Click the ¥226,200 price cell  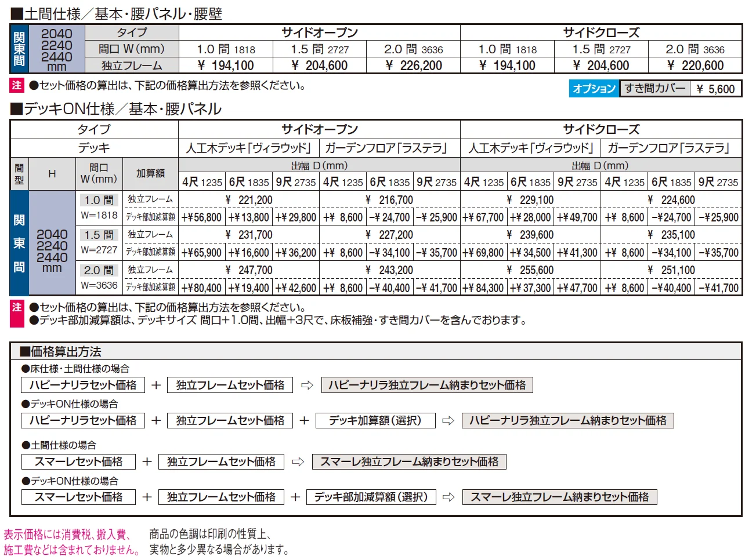(x=414, y=66)
